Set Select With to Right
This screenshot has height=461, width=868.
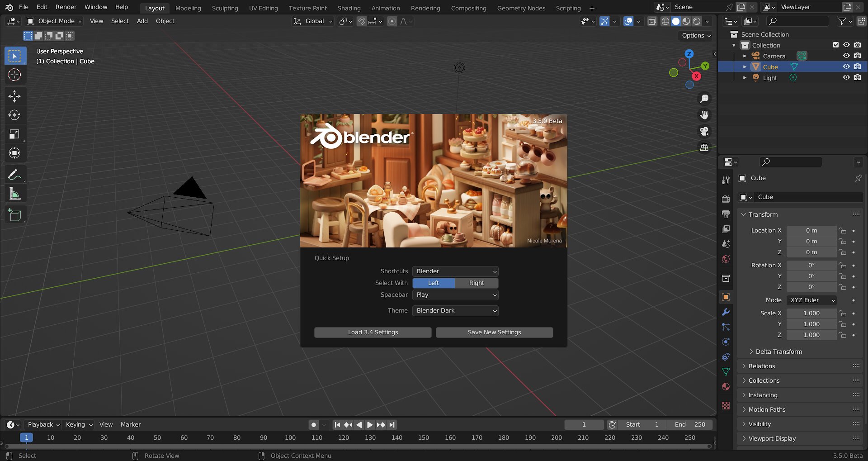pos(476,283)
